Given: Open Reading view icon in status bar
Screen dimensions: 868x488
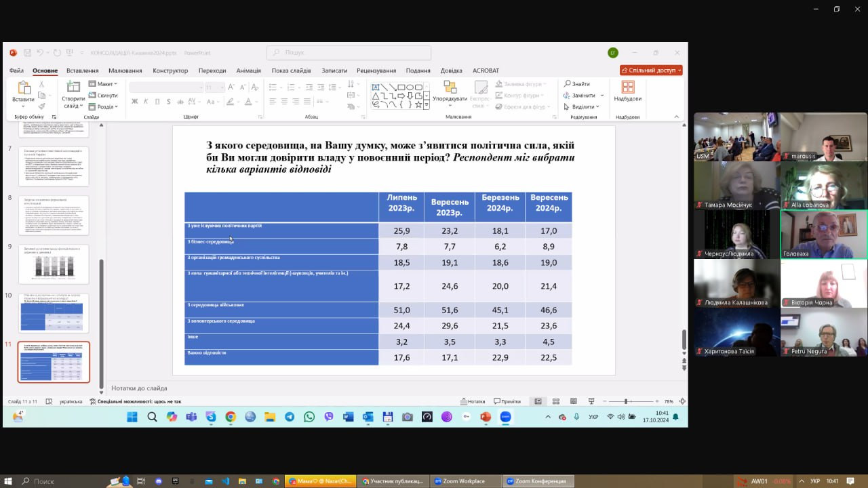Looking at the screenshot, I should [574, 401].
